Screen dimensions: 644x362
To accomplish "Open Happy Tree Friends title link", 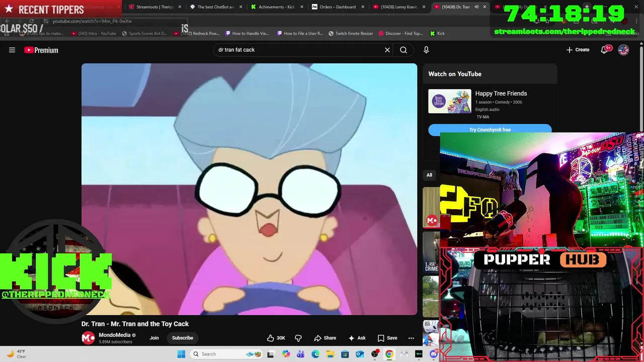I will coord(501,94).
